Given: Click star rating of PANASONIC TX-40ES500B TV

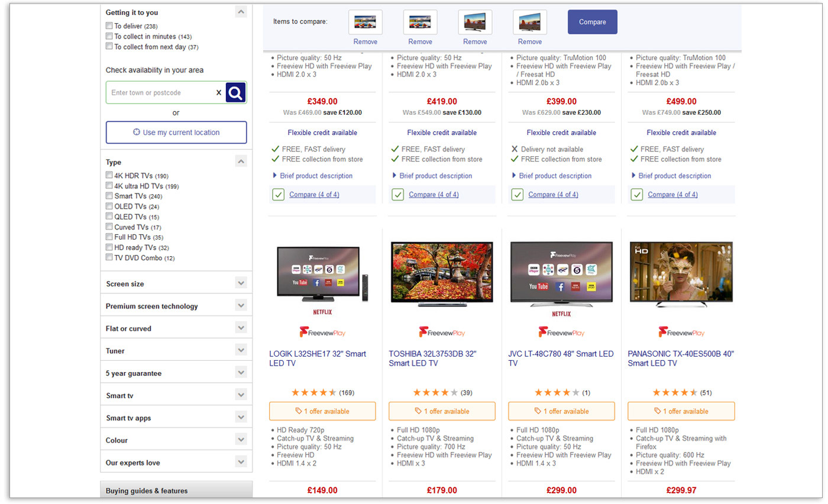Looking at the screenshot, I should click(x=675, y=393).
